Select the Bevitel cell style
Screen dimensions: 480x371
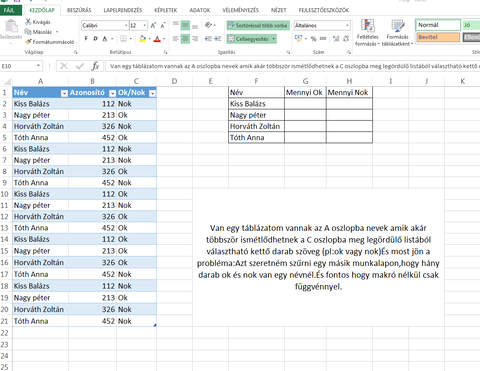438,37
